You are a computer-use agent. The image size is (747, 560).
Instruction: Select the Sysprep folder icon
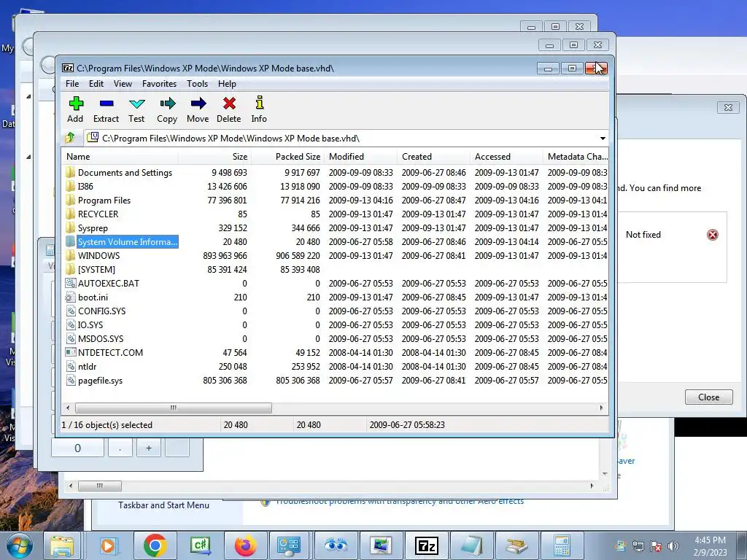pyautogui.click(x=71, y=227)
